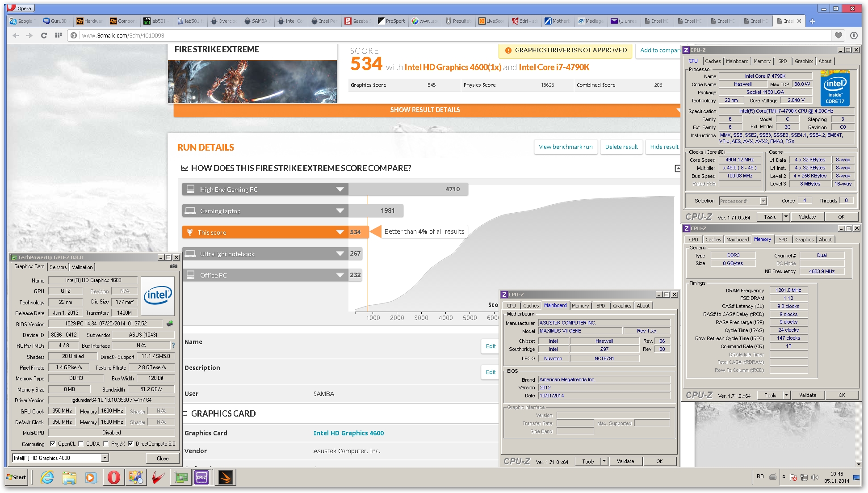Switch to CPU-Z on the taskbar
This screenshot has height=493, width=868.
[201, 477]
